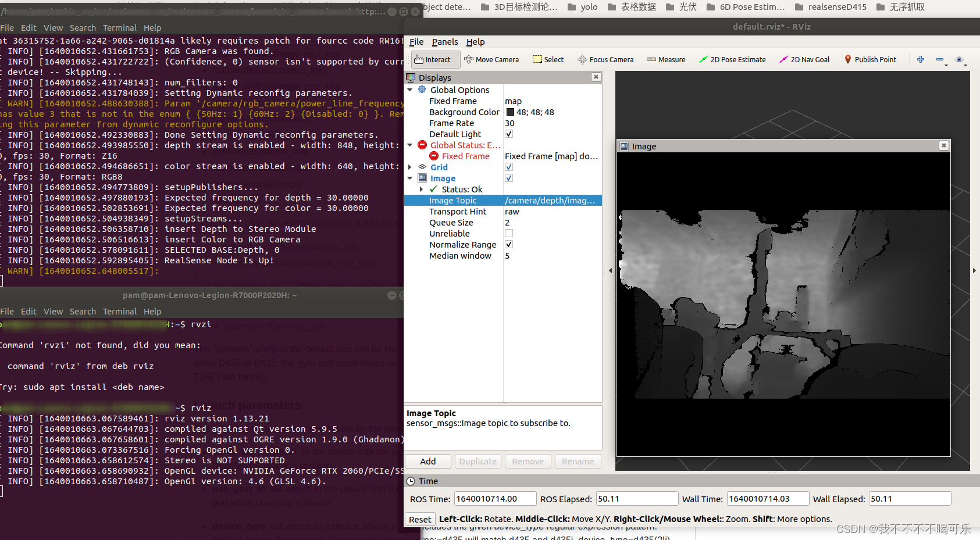Click the Fixed Frame red error icon
Viewport: 980px width, 540px height.
[x=434, y=156]
